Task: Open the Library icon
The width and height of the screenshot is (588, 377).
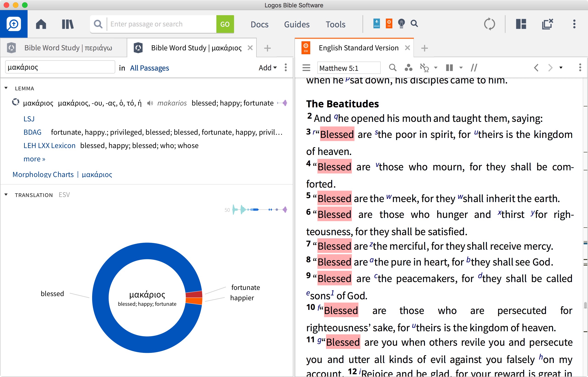Action: 68,24
